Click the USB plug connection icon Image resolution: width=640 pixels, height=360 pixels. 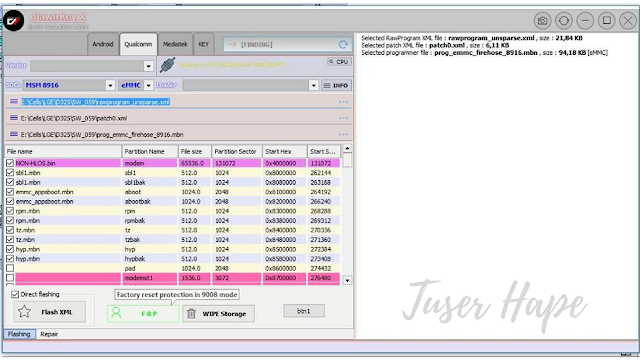click(168, 65)
